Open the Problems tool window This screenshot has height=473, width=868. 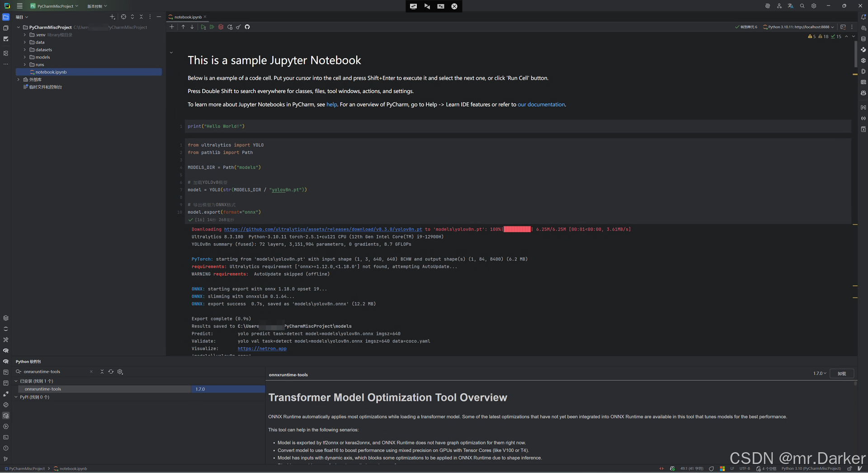6,448
